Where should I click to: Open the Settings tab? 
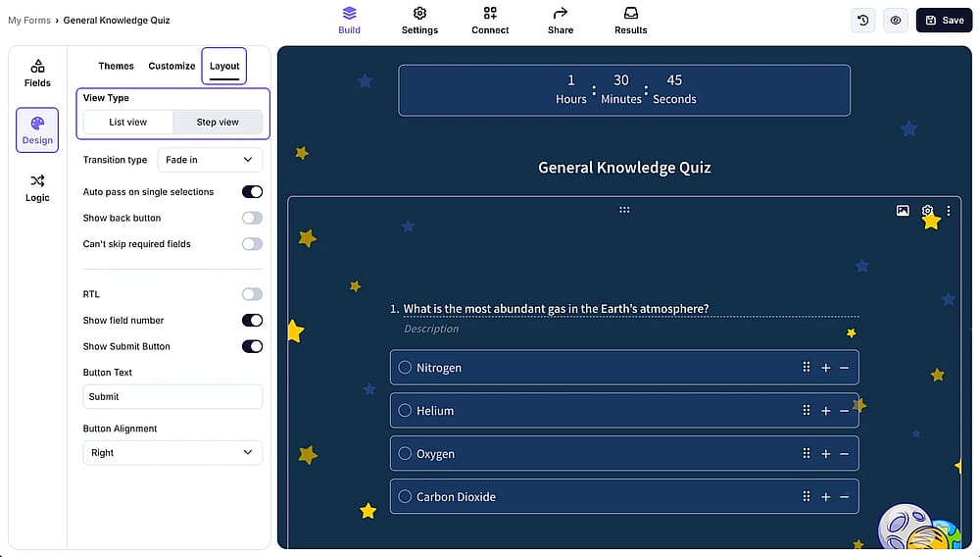tap(419, 20)
